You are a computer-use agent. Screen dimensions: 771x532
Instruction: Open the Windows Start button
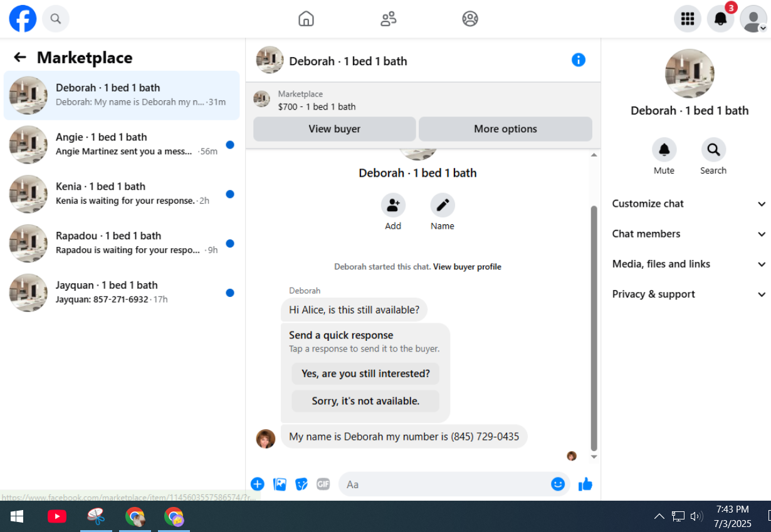pyautogui.click(x=17, y=516)
